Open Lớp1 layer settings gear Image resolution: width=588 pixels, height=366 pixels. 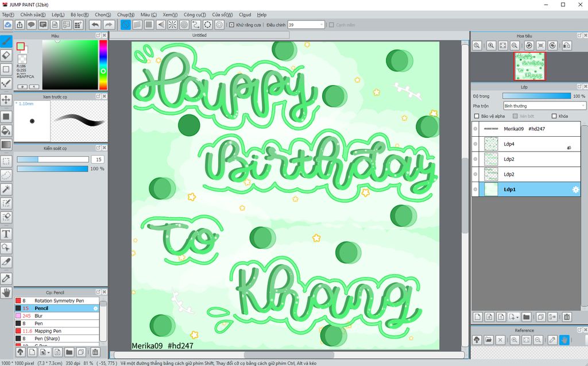pos(575,189)
